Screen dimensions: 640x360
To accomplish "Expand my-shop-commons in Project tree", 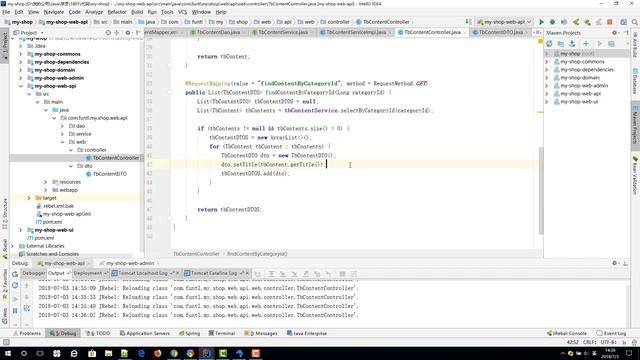I will tap(20, 54).
